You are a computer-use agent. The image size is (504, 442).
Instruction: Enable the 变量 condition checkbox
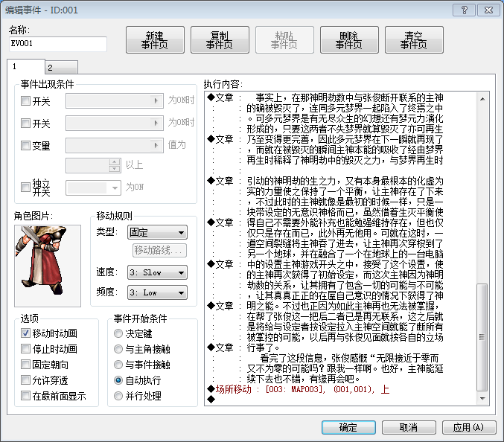(25, 145)
